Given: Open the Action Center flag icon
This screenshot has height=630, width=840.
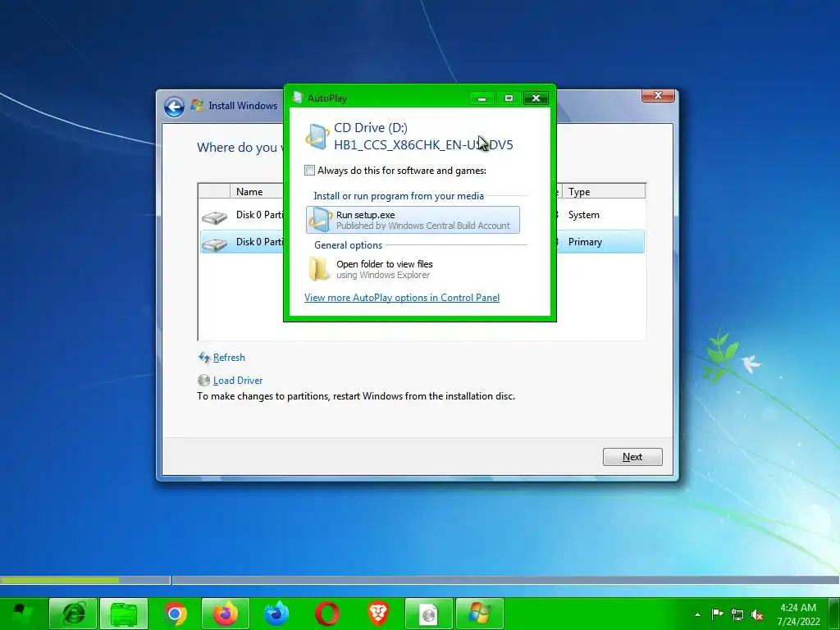Looking at the screenshot, I should pyautogui.click(x=717, y=614).
